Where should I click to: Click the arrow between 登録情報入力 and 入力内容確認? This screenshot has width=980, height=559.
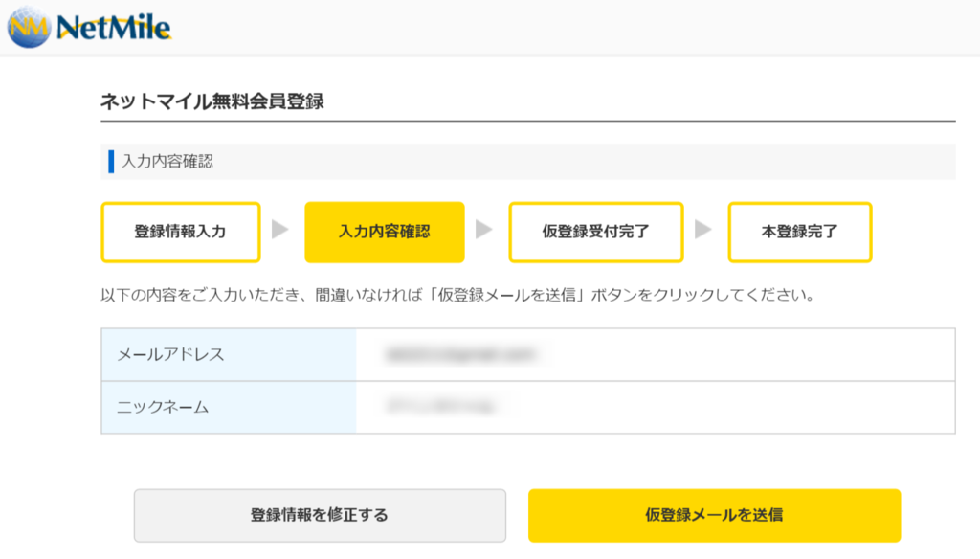point(280,231)
